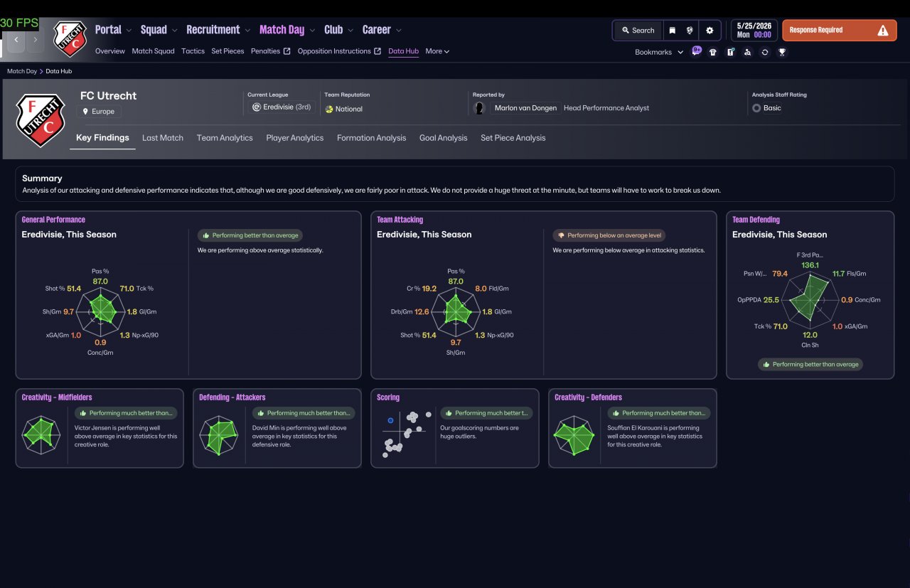The width and height of the screenshot is (910, 588).
Task: Click thumbs-down icon in Team Attacking
Action: [561, 235]
